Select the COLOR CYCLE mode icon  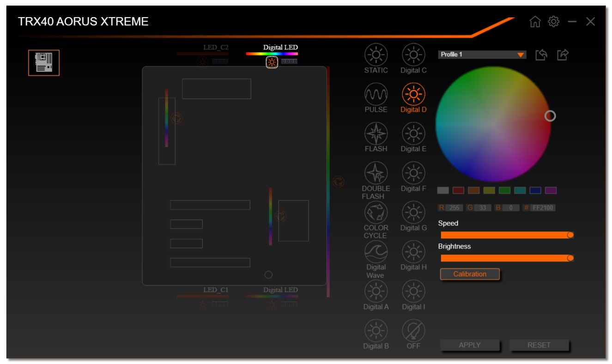tap(376, 212)
